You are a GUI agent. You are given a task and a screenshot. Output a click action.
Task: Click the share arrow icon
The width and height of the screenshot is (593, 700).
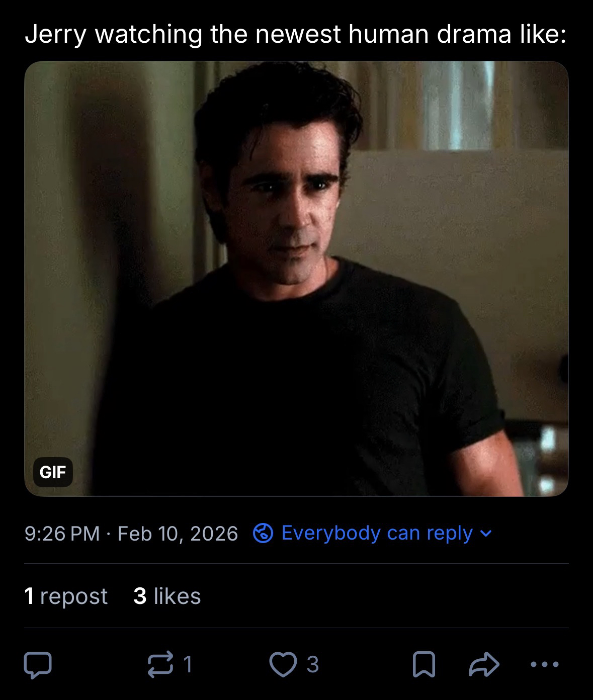484,665
